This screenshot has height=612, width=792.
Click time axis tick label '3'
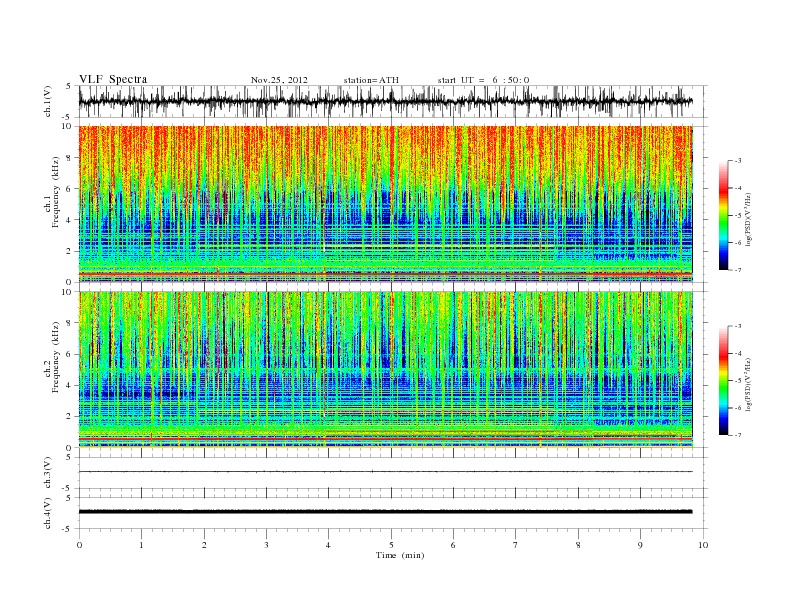tap(266, 545)
